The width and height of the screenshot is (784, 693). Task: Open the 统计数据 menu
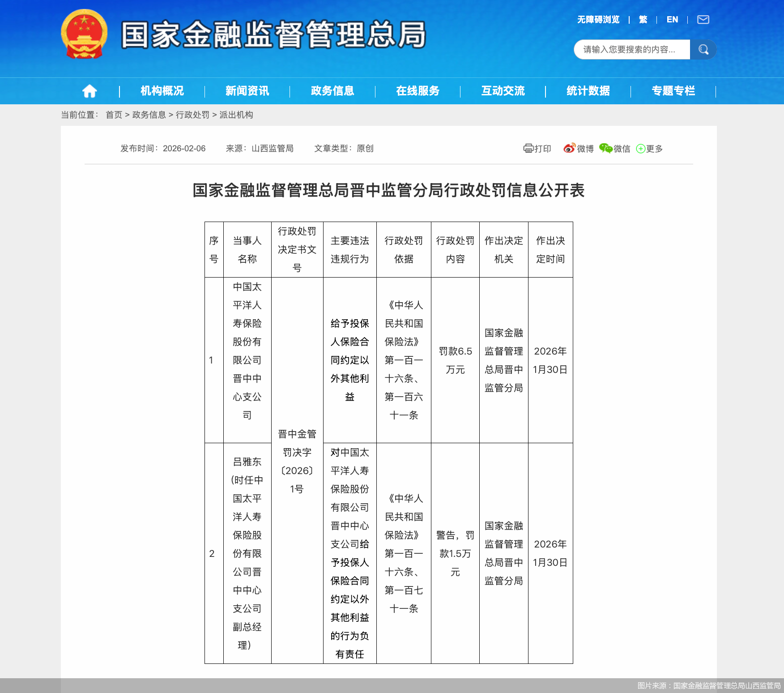[588, 91]
